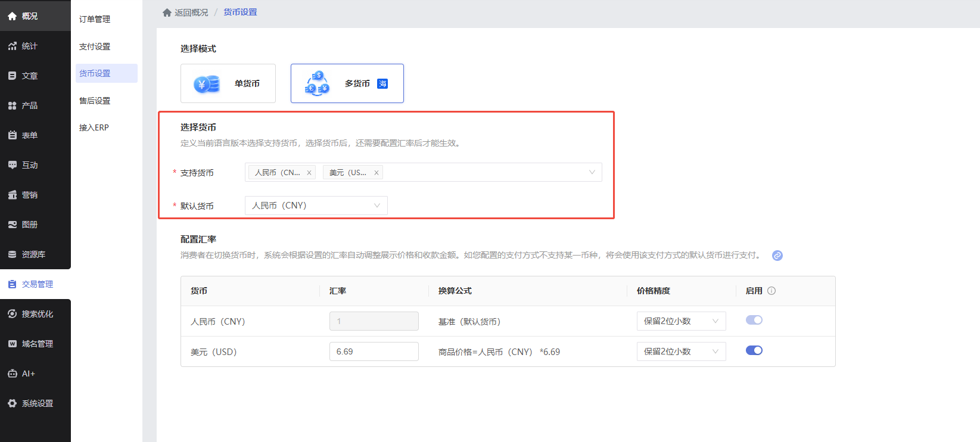Click the USD exchange rate field 6.69
Image resolution: width=980 pixels, height=442 pixels.
pyautogui.click(x=374, y=351)
